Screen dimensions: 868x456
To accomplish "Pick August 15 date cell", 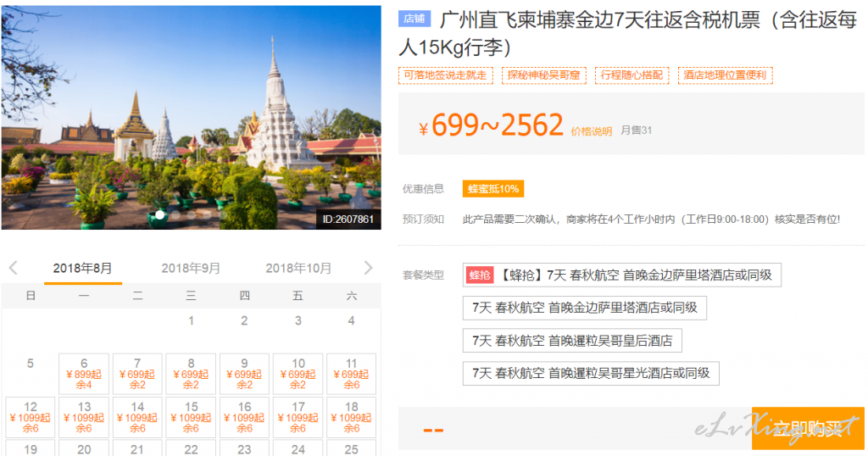I will [x=191, y=417].
